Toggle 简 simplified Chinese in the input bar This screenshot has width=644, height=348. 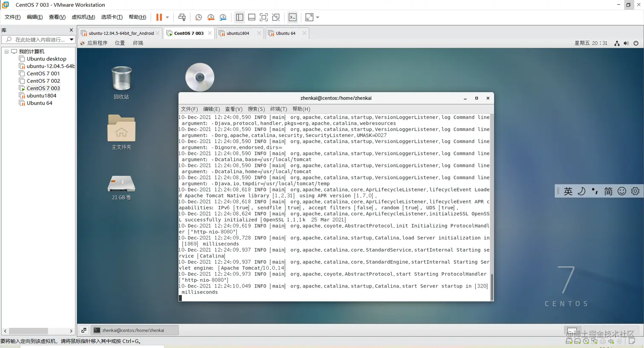[608, 191]
